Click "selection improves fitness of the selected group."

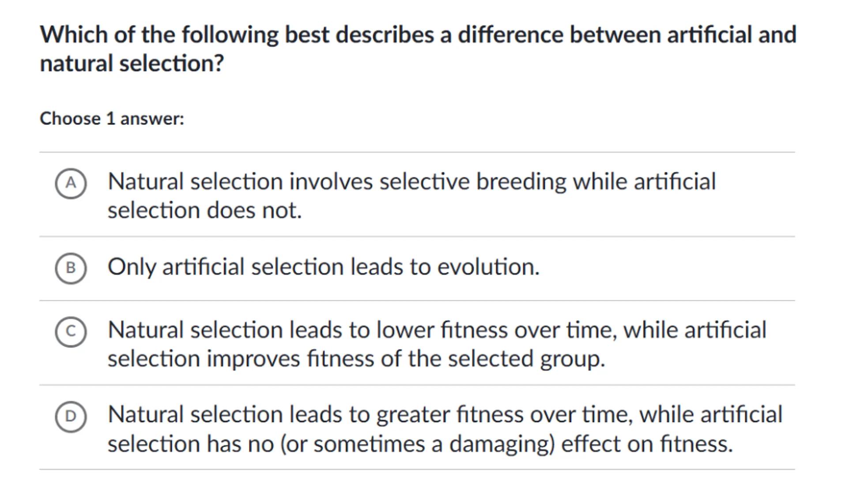coord(356,359)
